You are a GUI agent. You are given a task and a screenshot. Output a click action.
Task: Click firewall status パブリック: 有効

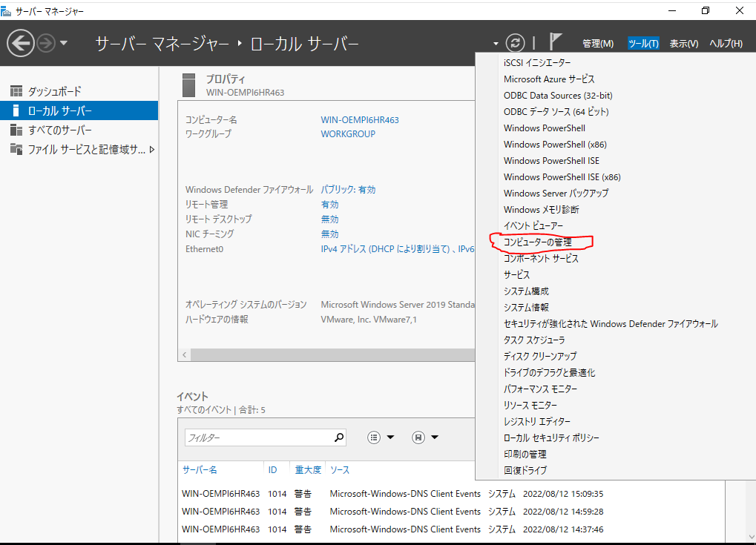(348, 189)
